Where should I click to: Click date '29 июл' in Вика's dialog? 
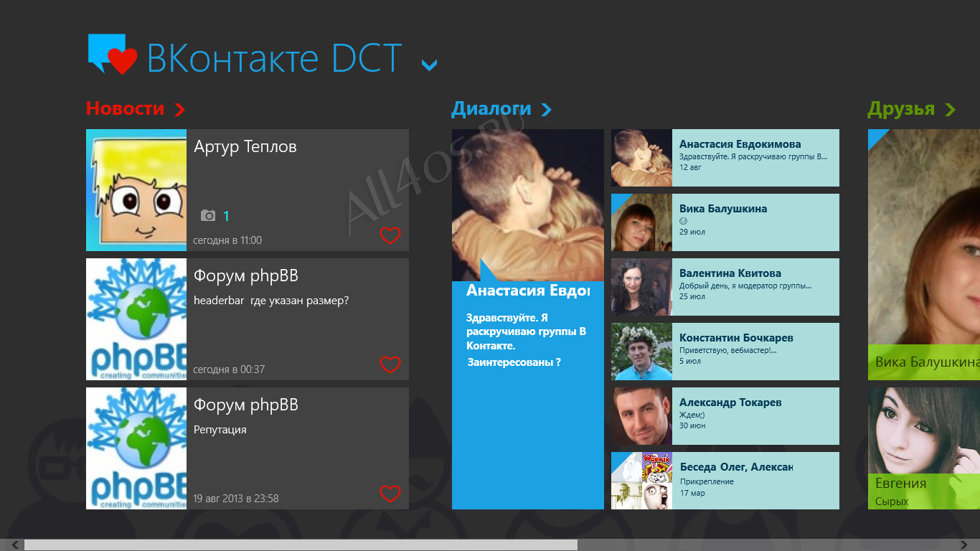[692, 232]
